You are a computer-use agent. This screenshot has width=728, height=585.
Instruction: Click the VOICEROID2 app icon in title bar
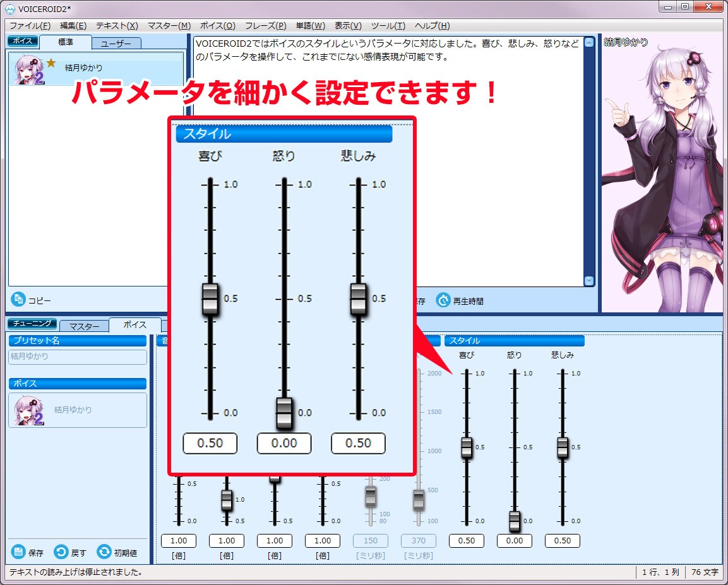point(9,9)
